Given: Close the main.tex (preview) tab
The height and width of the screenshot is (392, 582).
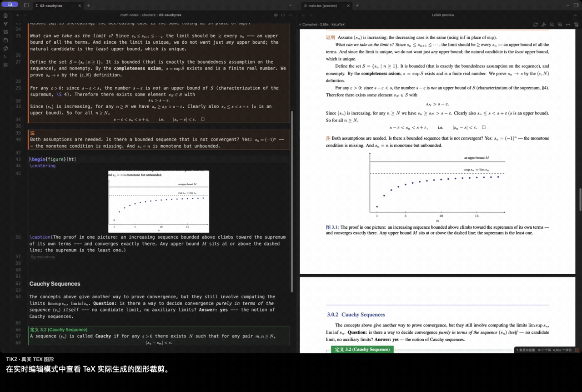Looking at the screenshot, I should [x=348, y=5].
